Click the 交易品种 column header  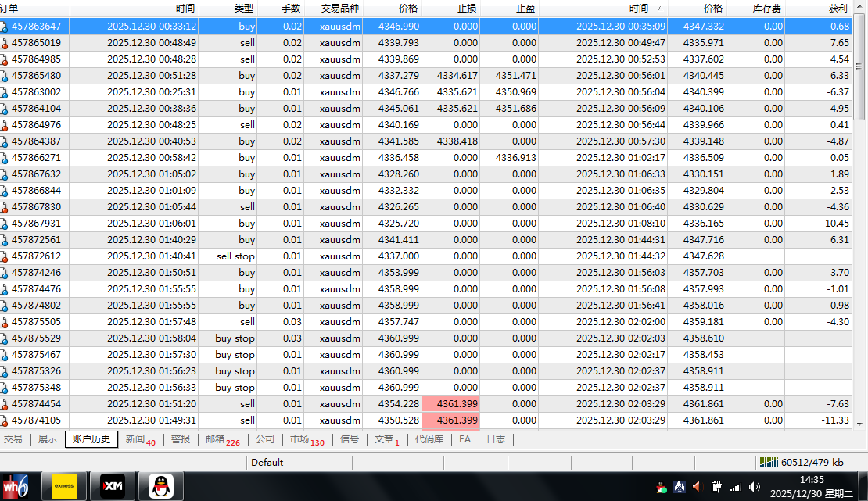[340, 8]
